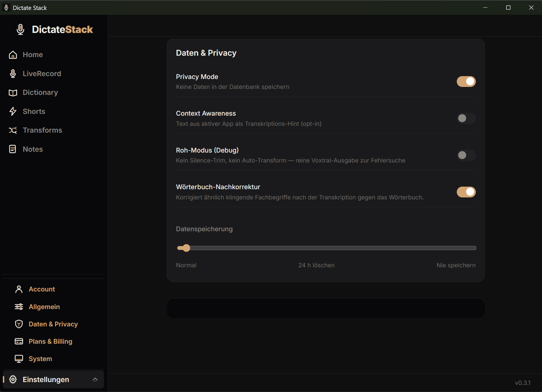Close the Dictate Stack window
Screen dimensions: 542x392
[531, 8]
